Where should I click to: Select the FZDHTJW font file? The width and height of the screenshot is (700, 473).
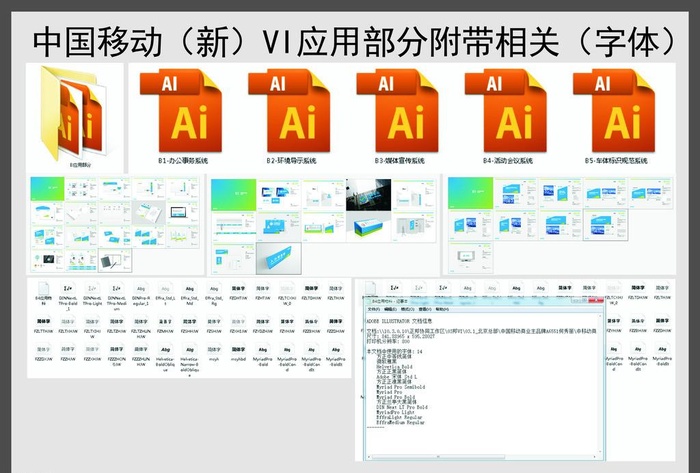click(238, 292)
